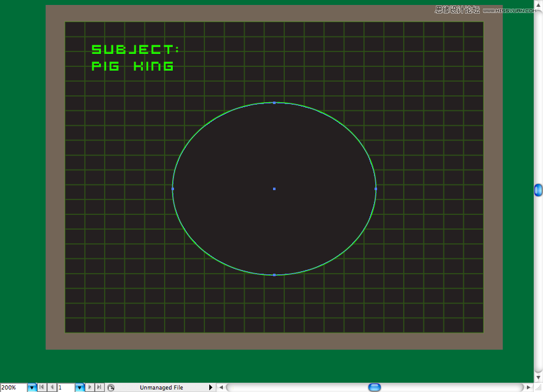Open the zoom level dropdown arrow
This screenshot has height=392, width=543.
(x=32, y=388)
